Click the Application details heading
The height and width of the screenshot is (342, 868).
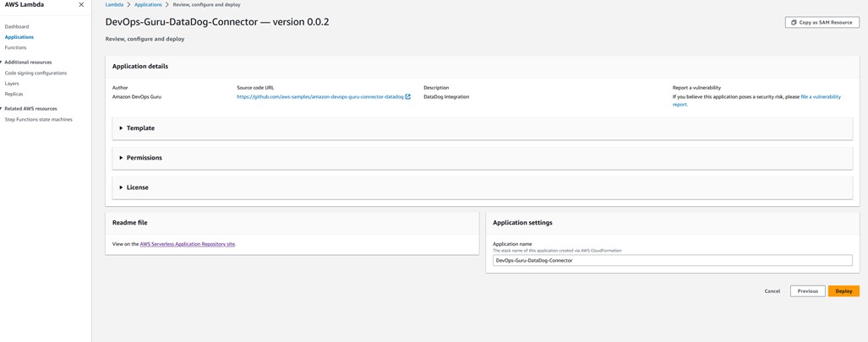click(x=140, y=67)
